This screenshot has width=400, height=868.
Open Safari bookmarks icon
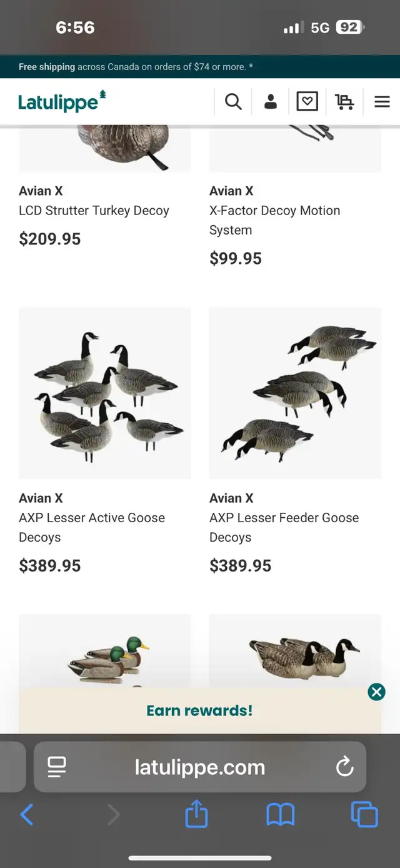[x=280, y=815]
